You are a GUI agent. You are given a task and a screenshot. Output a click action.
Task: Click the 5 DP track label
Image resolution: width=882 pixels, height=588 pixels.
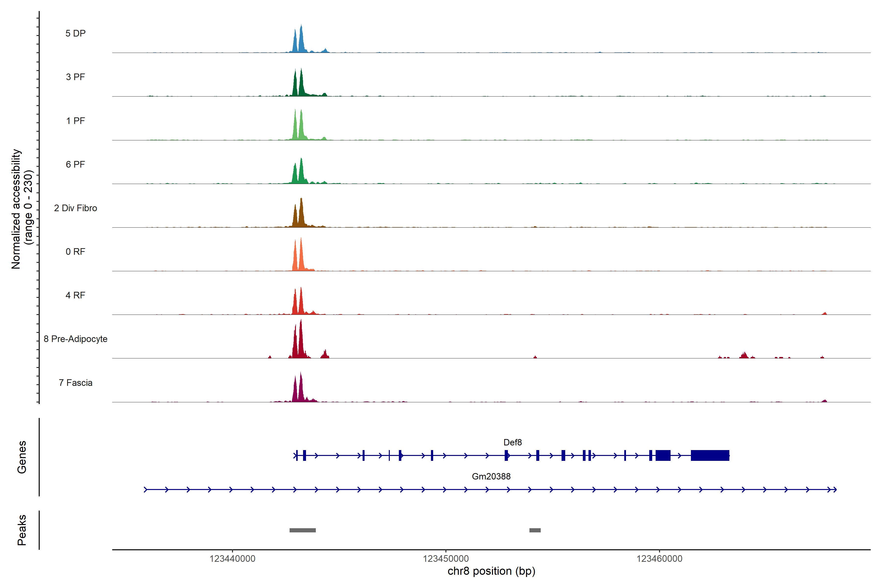pos(75,33)
